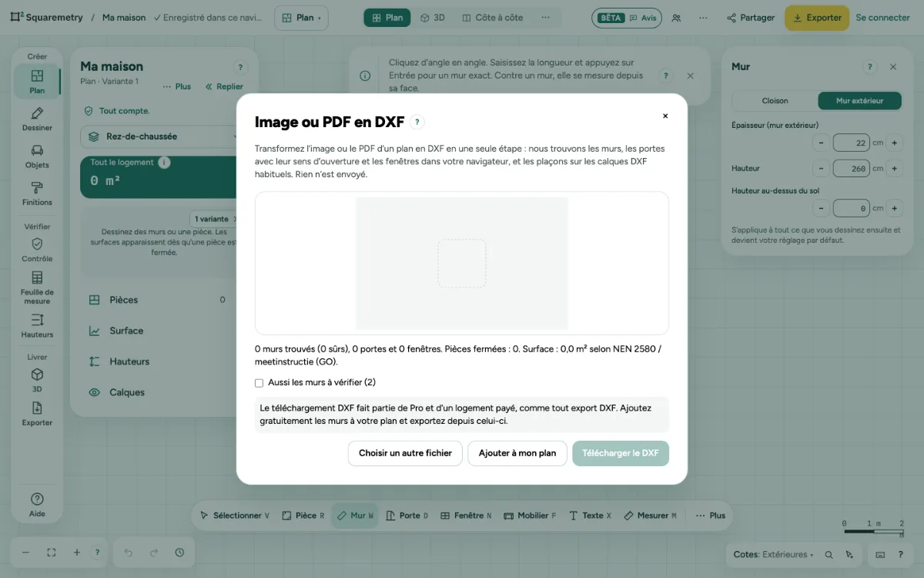Increase the Épaisseur wall thickness with plus
The width and height of the screenshot is (924, 578).
pos(895,143)
